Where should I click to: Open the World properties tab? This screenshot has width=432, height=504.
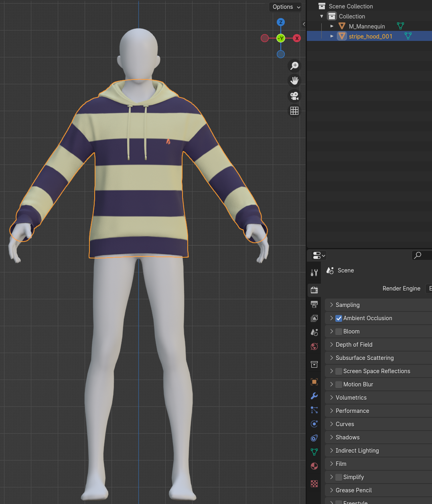pyautogui.click(x=314, y=346)
